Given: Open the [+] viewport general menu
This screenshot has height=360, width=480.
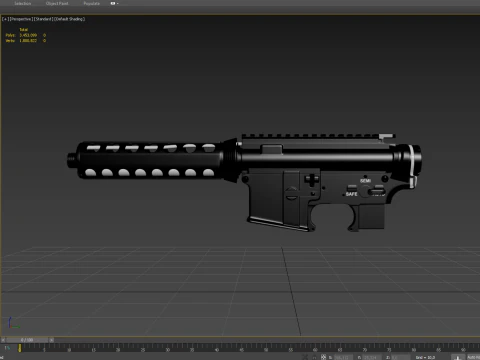Looking at the screenshot, I should coord(5,19).
